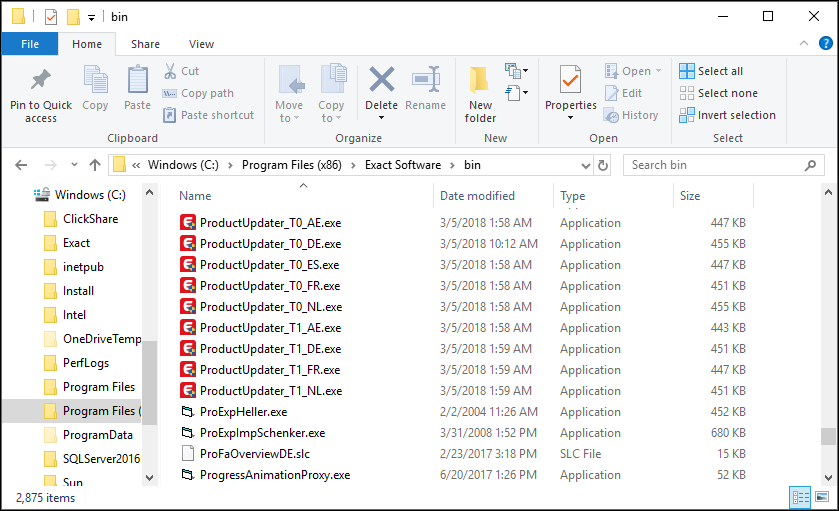Click Select none
The height and width of the screenshot is (511, 839).
(x=719, y=93)
